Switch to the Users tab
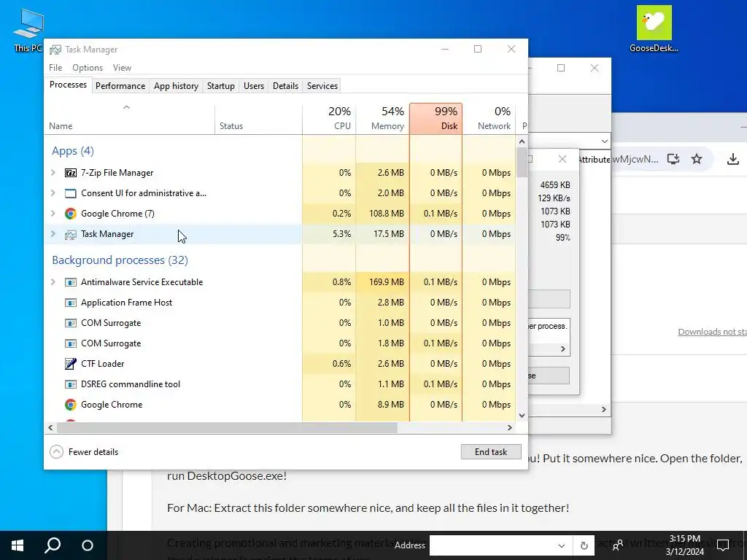747x560 pixels. tap(253, 86)
